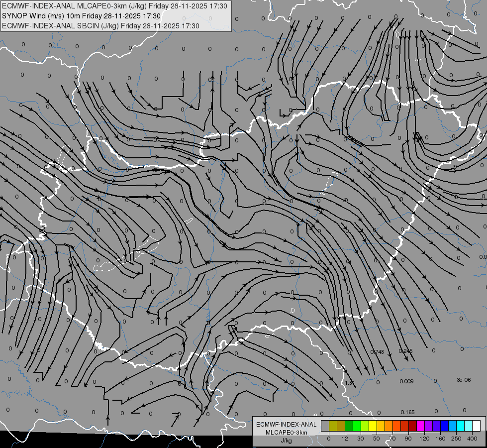
Task: Click the SBCIN title line
Action: tap(100, 26)
